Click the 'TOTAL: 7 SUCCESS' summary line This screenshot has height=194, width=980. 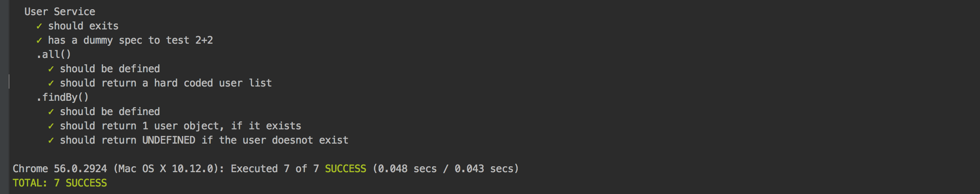tap(60, 183)
